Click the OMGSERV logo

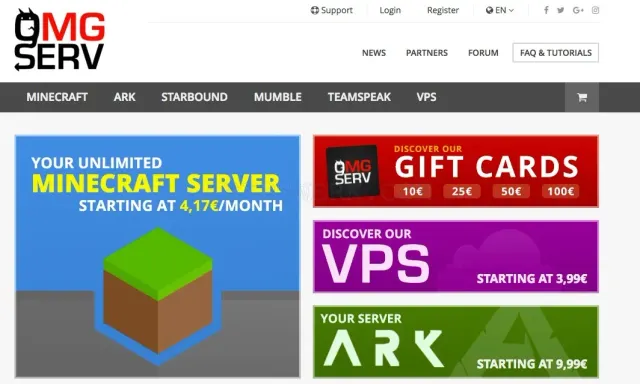pos(60,40)
